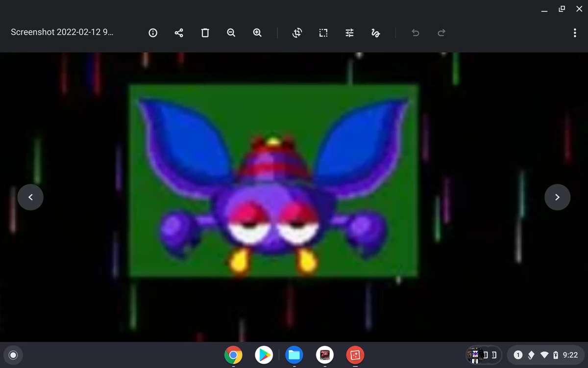The width and height of the screenshot is (588, 368).
Task: Undo the last edit
Action: pyautogui.click(x=415, y=33)
